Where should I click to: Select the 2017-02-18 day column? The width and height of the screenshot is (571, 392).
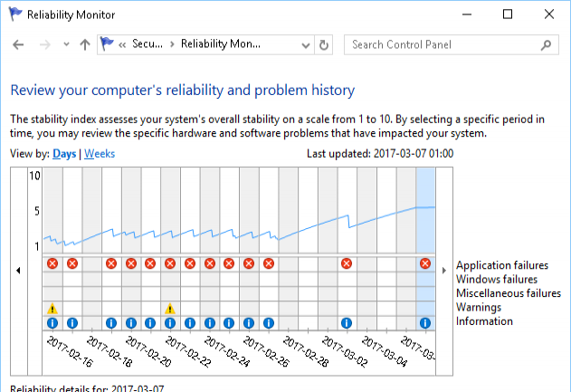pos(91,248)
